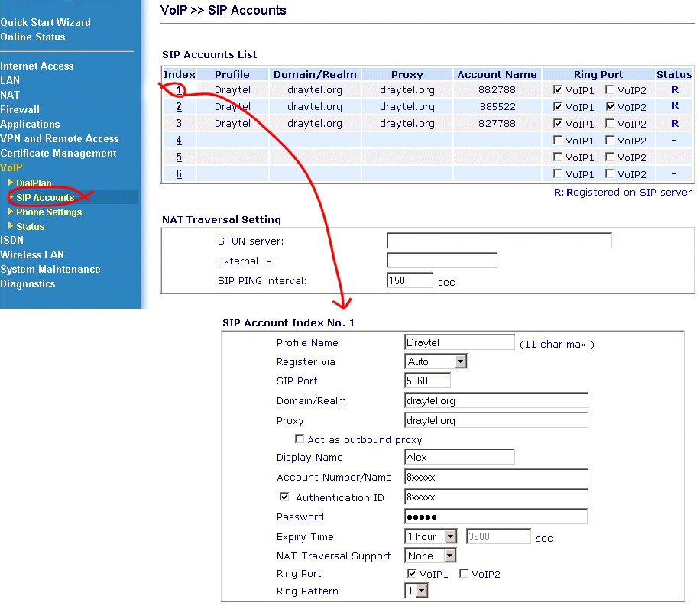Open SIP Accounts in VoIP menu

[x=45, y=198]
